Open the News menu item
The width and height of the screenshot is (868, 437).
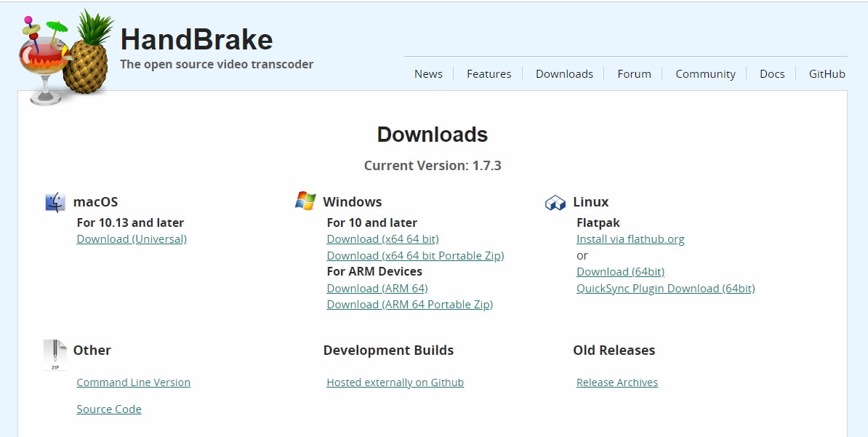(428, 73)
